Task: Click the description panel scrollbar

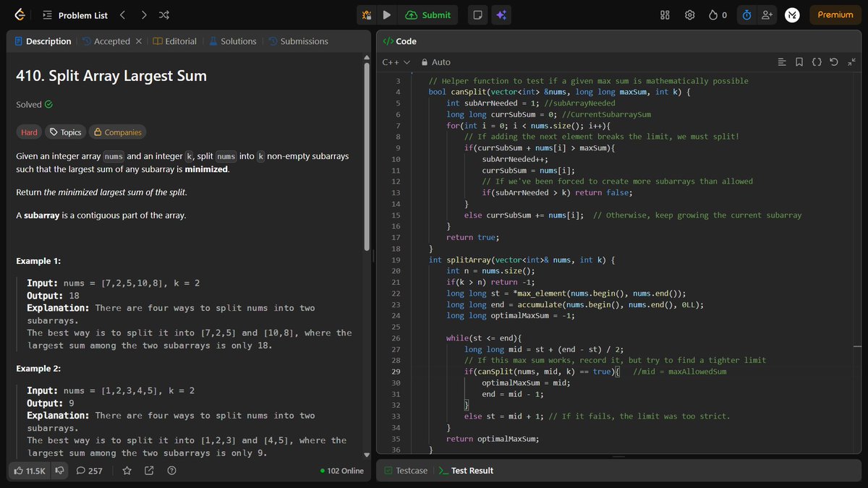Action: tap(367, 155)
